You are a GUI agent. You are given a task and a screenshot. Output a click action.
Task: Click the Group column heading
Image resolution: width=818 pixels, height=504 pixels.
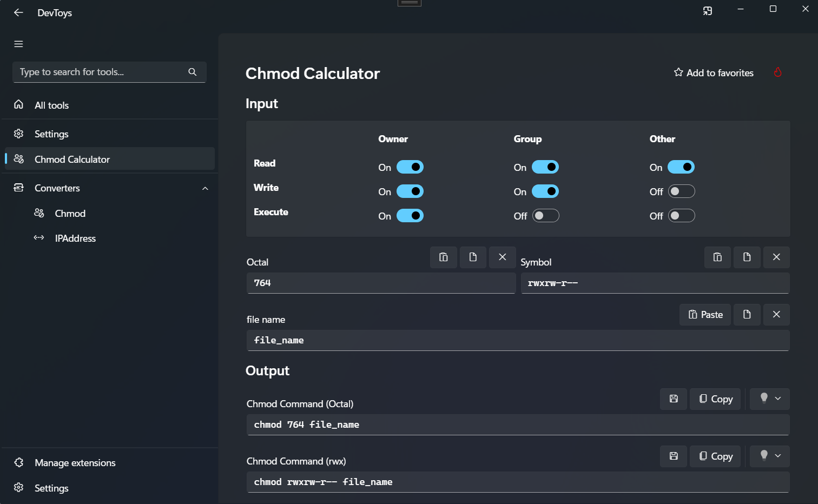pyautogui.click(x=527, y=139)
